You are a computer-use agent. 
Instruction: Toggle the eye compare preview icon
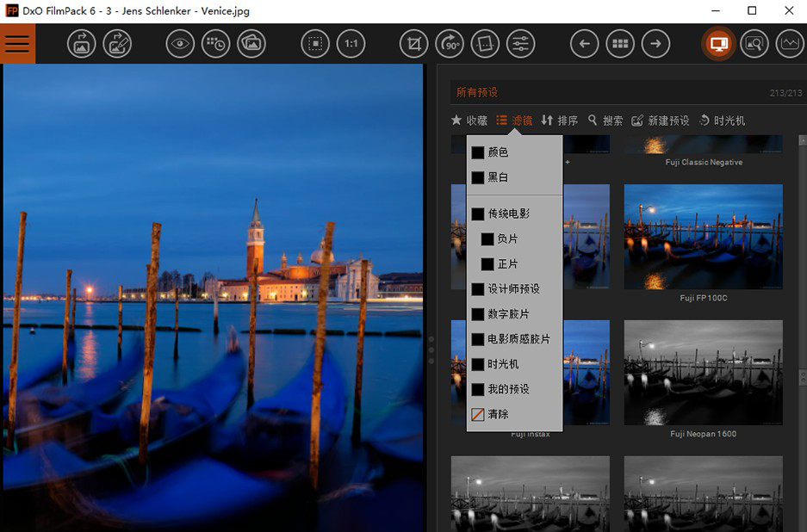coord(180,44)
